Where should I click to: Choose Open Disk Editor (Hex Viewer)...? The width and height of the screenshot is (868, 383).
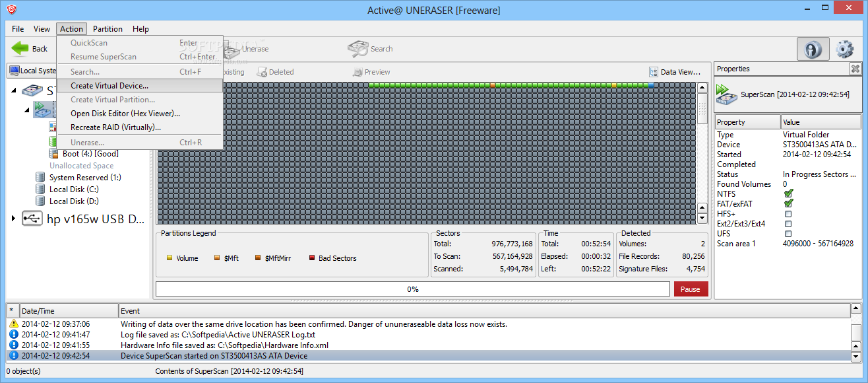tap(140, 114)
